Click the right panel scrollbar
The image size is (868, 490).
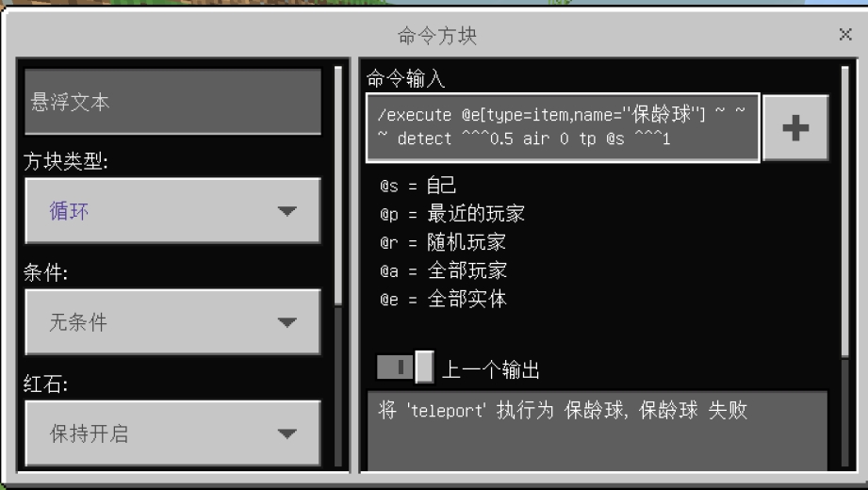pos(844,211)
